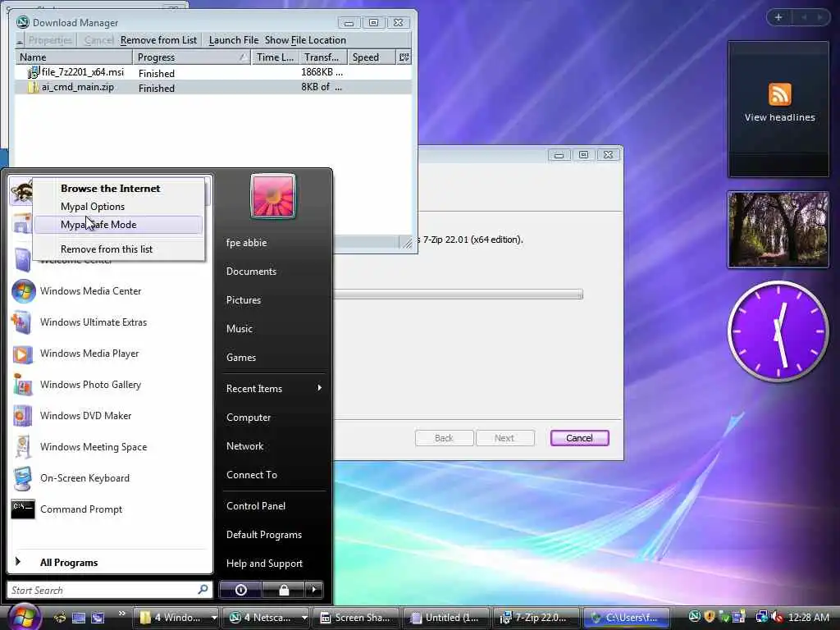Click the purple clock gadget
840x630 pixels.
tap(778, 331)
